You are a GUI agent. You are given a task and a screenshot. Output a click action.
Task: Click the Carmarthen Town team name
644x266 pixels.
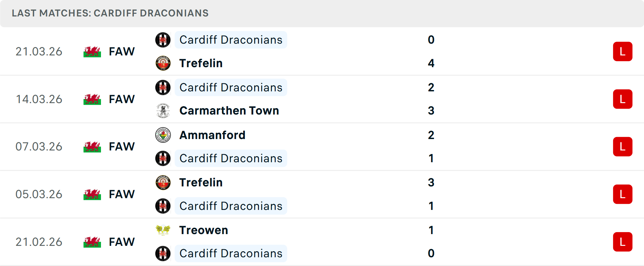(229, 110)
